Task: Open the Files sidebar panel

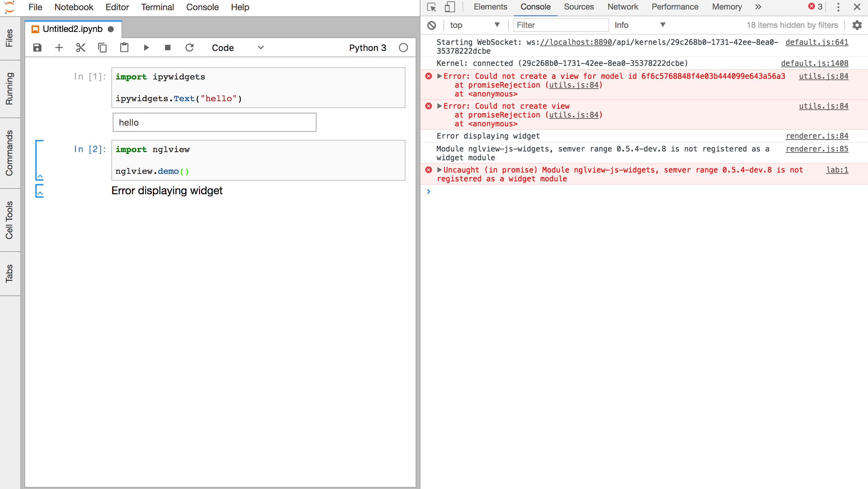Action: tap(9, 38)
